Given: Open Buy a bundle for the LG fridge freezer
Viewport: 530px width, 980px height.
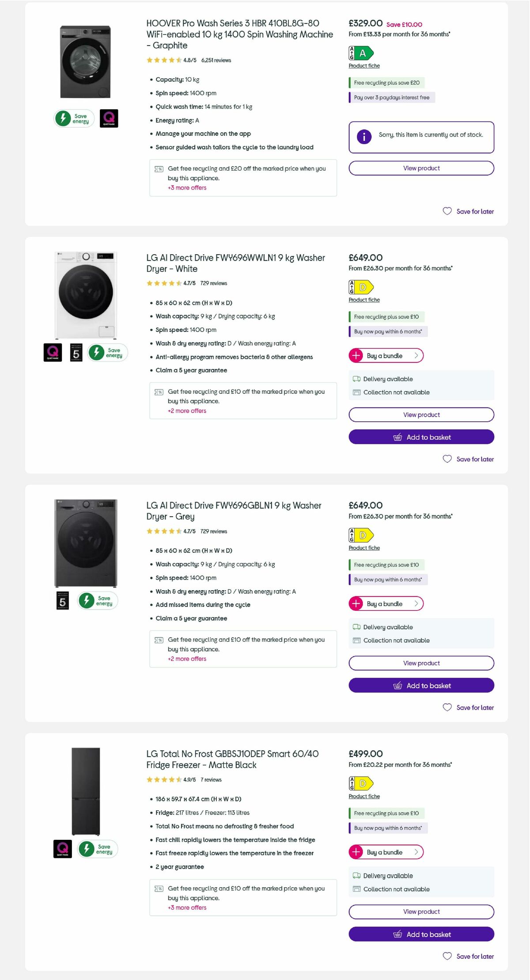Looking at the screenshot, I should [x=385, y=852].
